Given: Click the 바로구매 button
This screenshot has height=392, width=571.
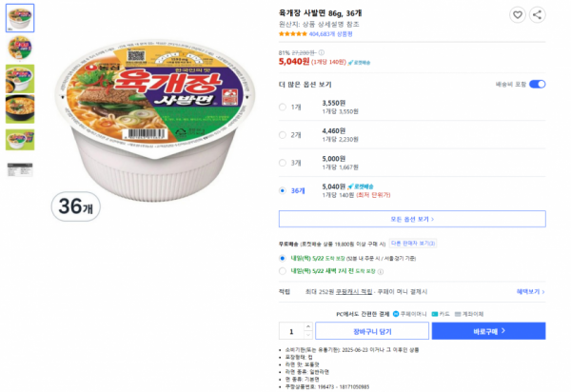Looking at the screenshot, I should [x=488, y=331].
